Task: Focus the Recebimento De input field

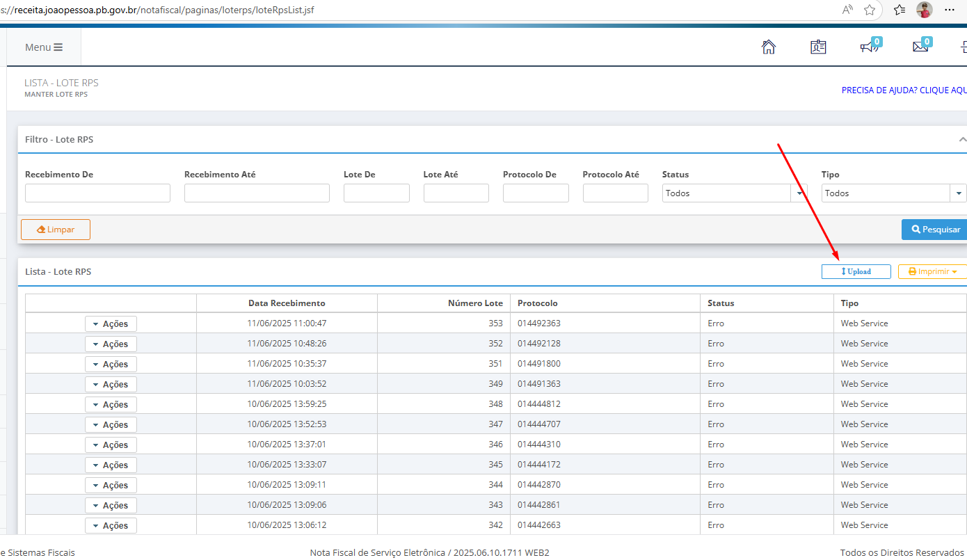Action: coord(97,193)
